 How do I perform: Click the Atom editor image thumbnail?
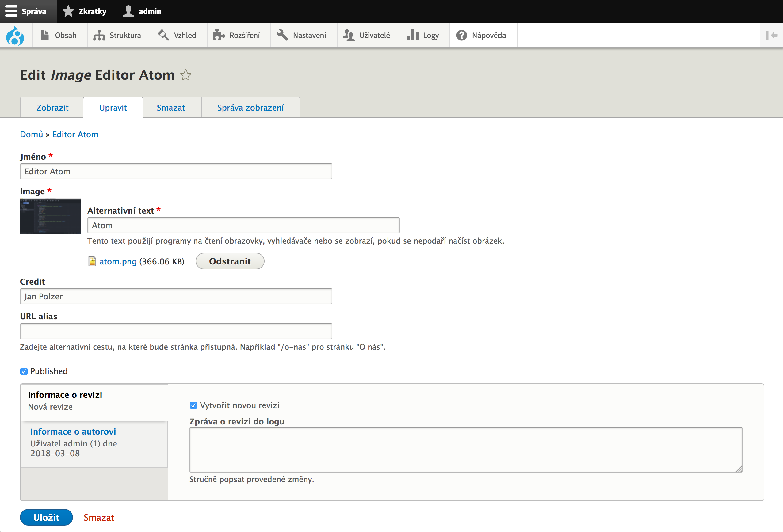point(51,216)
